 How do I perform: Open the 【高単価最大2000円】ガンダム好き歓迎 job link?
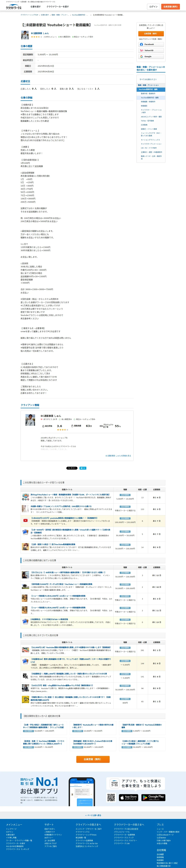click(x=61, y=584)
